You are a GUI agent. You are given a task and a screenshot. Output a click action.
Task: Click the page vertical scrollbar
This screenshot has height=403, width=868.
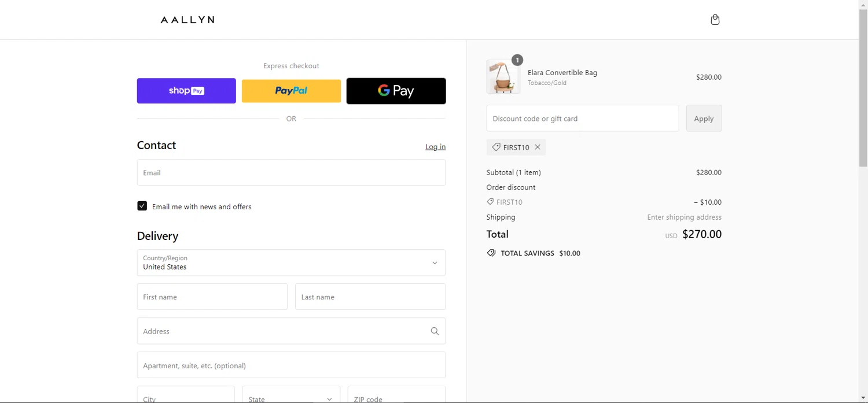click(x=863, y=87)
